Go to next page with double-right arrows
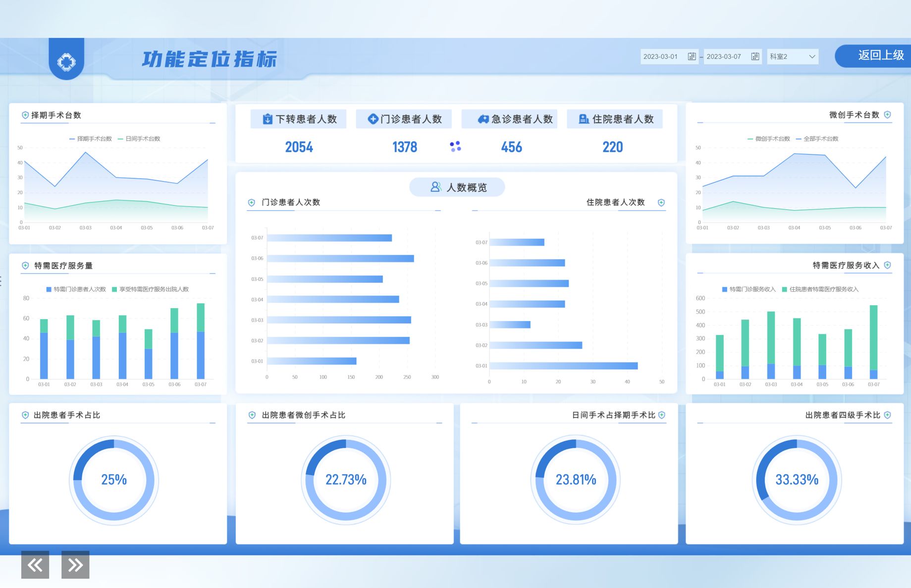This screenshot has width=911, height=588. click(75, 565)
